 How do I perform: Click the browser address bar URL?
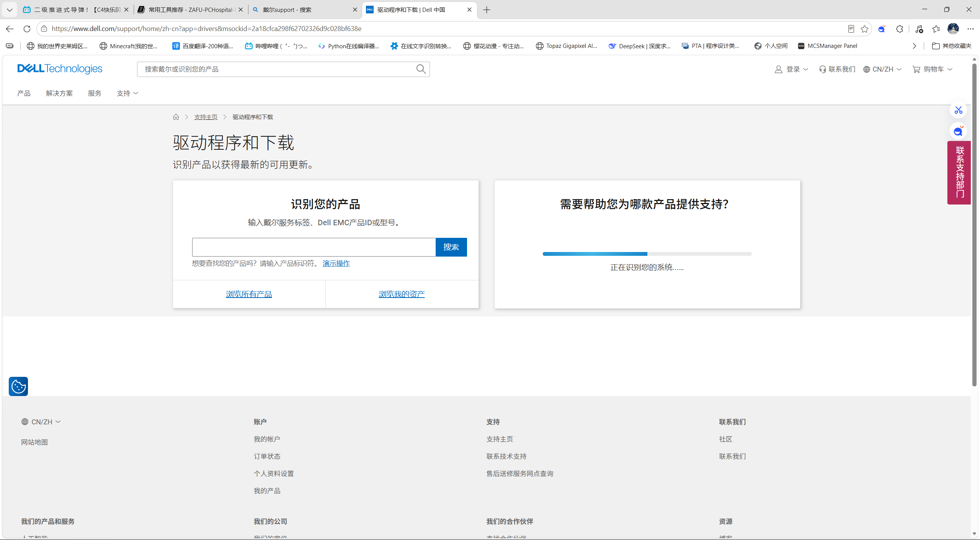207,29
